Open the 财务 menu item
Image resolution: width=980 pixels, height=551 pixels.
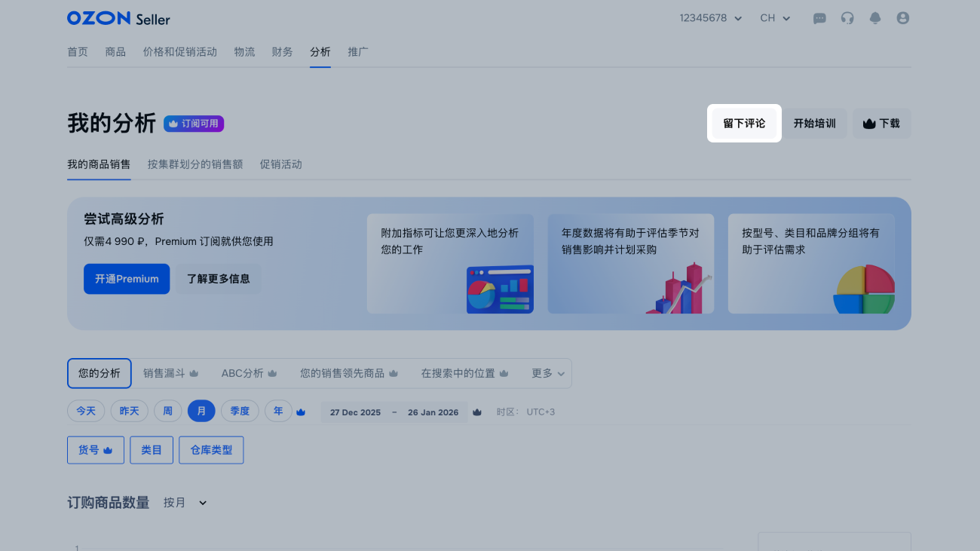tap(282, 52)
